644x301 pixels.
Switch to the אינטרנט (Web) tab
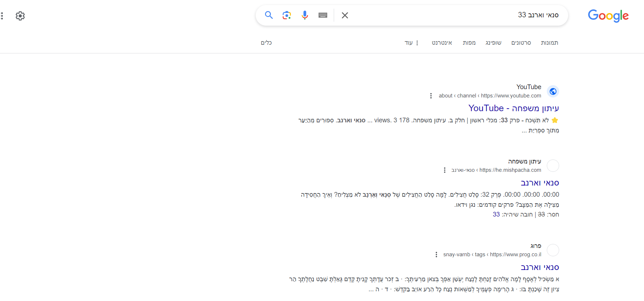pyautogui.click(x=442, y=43)
